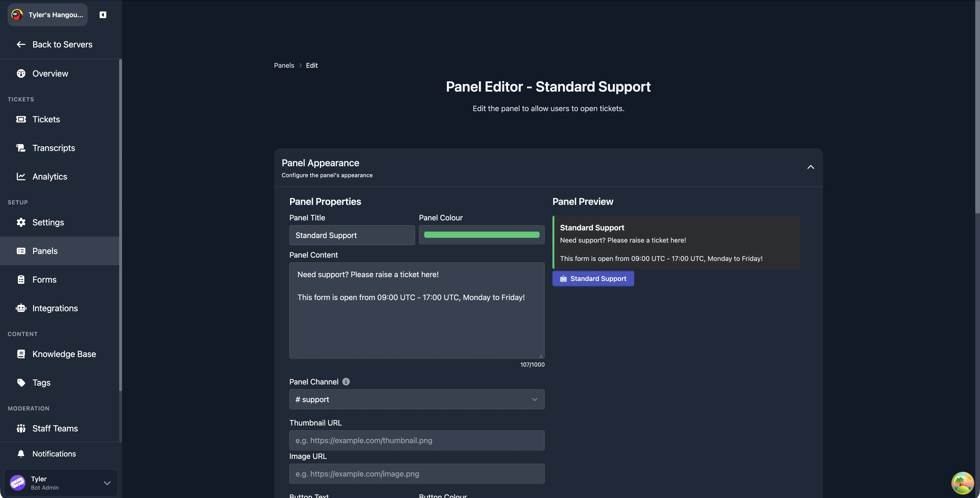Click the Forms clipboard icon

pyautogui.click(x=21, y=280)
